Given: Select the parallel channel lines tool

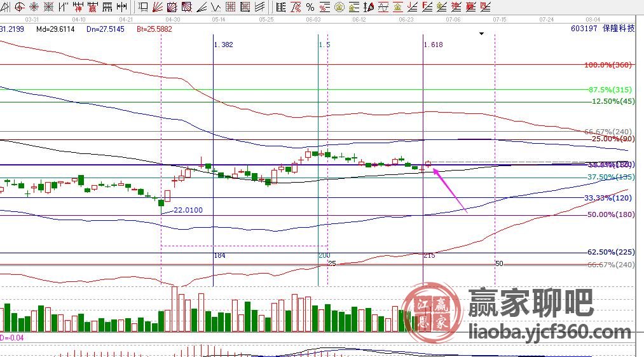Looking at the screenshot, I should (x=259, y=6).
